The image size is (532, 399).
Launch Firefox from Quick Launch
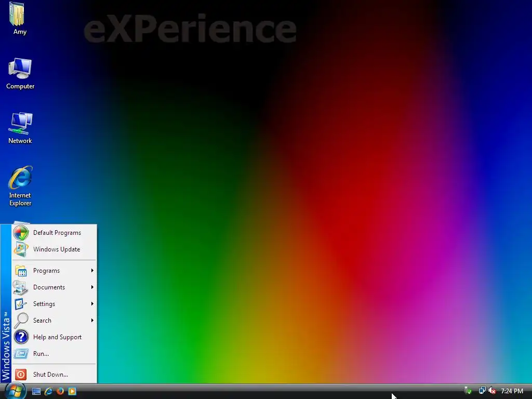[60, 391]
